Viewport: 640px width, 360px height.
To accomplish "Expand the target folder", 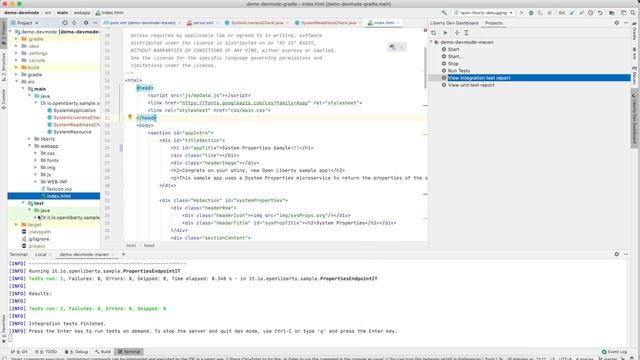I will [x=16, y=224].
